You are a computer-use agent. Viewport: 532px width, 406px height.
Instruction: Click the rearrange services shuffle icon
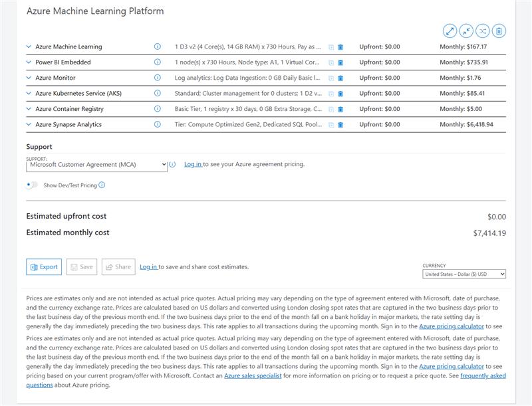(x=483, y=31)
